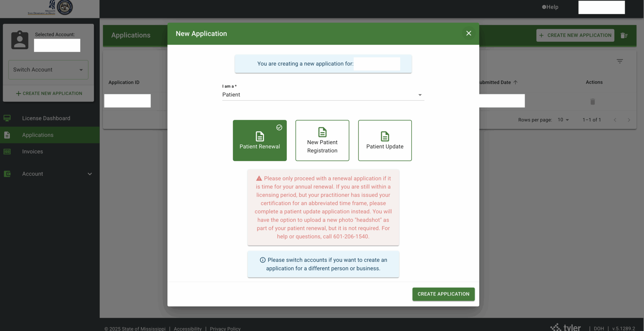Open License Dashboard in the sidebar
This screenshot has width=644, height=331.
coord(46,118)
